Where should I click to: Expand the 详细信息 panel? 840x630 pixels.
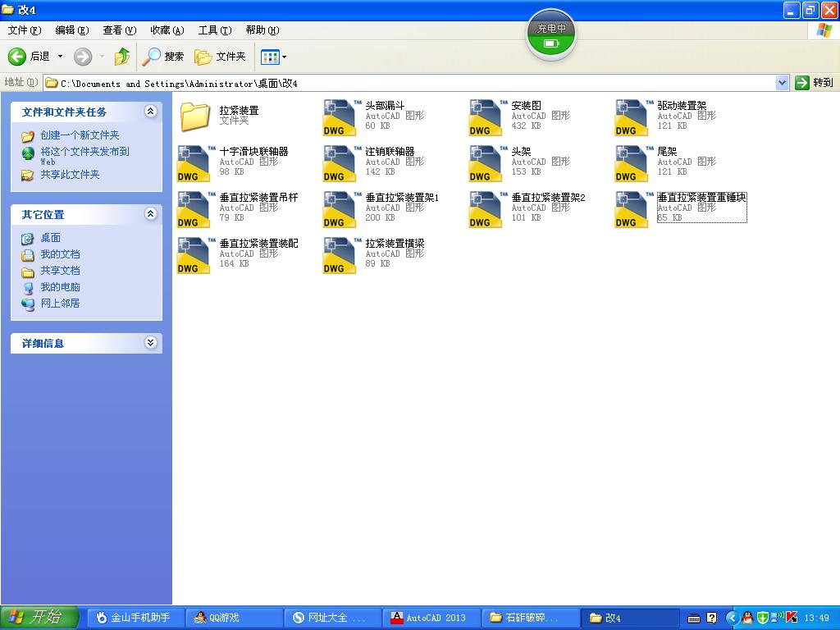pos(151,343)
